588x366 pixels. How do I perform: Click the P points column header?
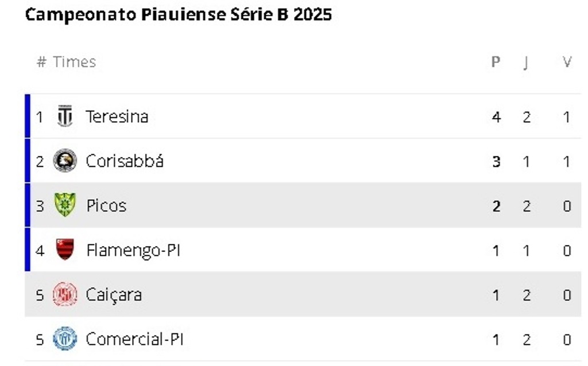click(x=496, y=62)
